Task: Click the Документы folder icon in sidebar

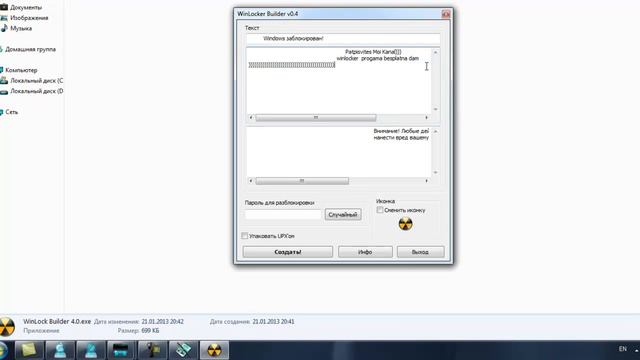Action: point(4,7)
